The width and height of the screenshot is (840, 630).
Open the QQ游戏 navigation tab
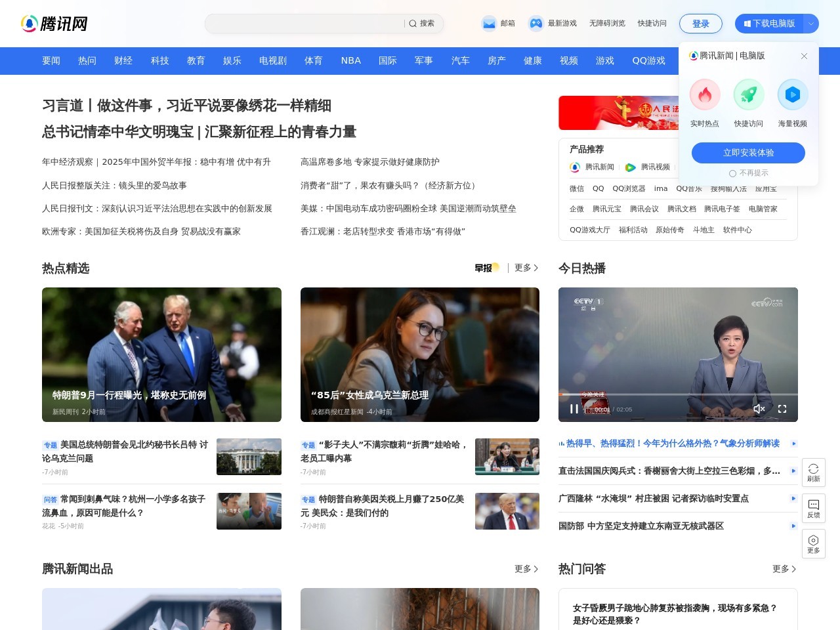[649, 60]
